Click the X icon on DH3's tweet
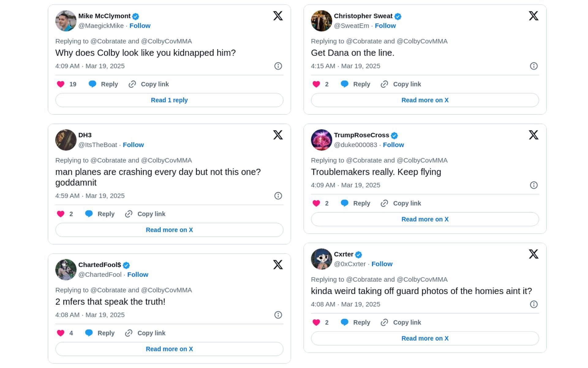 pos(278,135)
